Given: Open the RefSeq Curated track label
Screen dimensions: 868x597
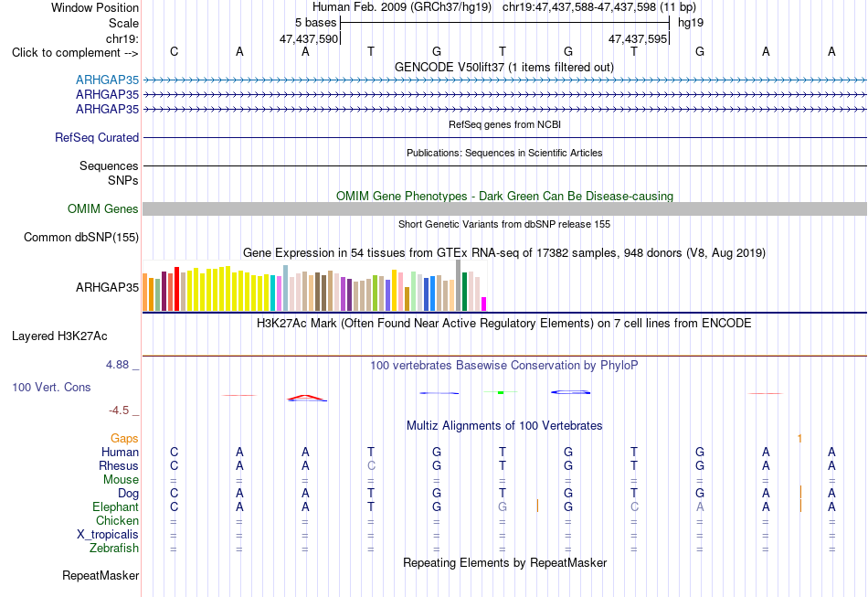Looking at the screenshot, I should point(97,137).
